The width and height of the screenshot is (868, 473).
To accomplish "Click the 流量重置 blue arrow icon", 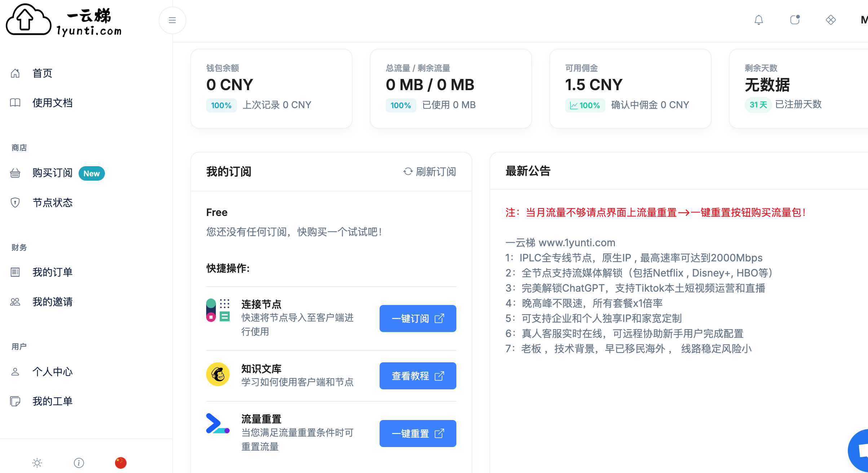I will pos(218,424).
